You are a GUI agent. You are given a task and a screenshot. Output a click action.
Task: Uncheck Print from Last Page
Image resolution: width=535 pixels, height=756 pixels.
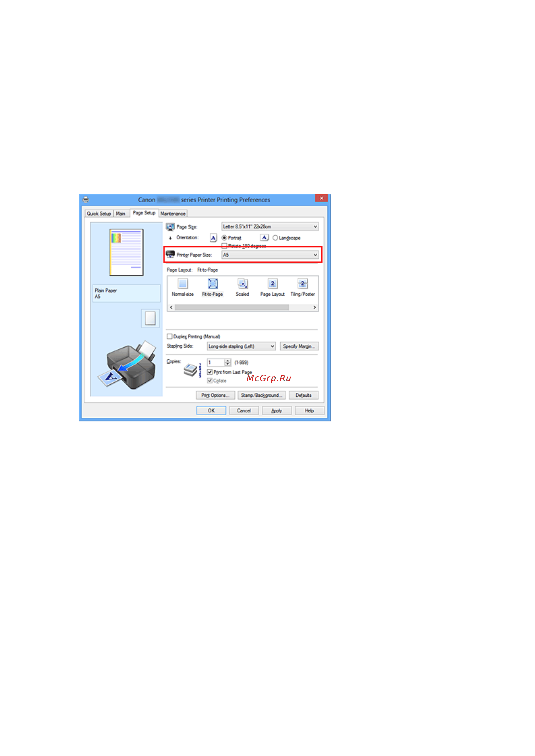coord(210,372)
